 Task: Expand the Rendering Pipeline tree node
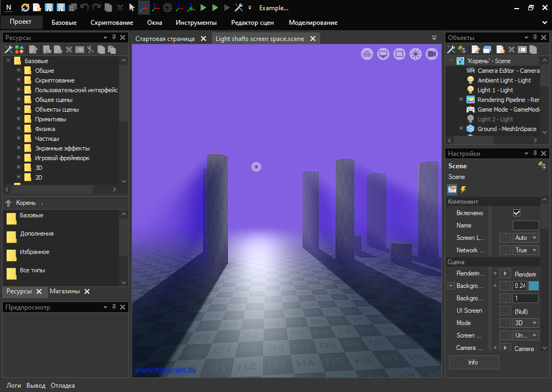coord(461,100)
